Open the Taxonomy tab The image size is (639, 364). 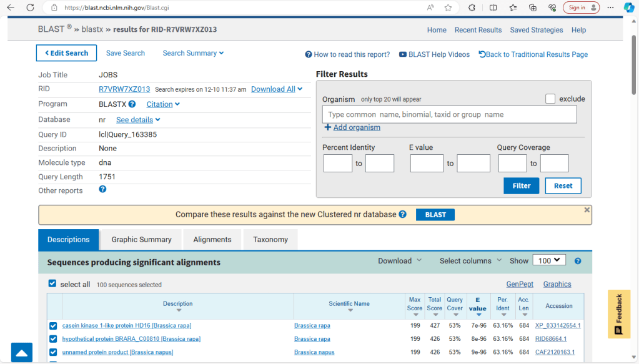[270, 240]
